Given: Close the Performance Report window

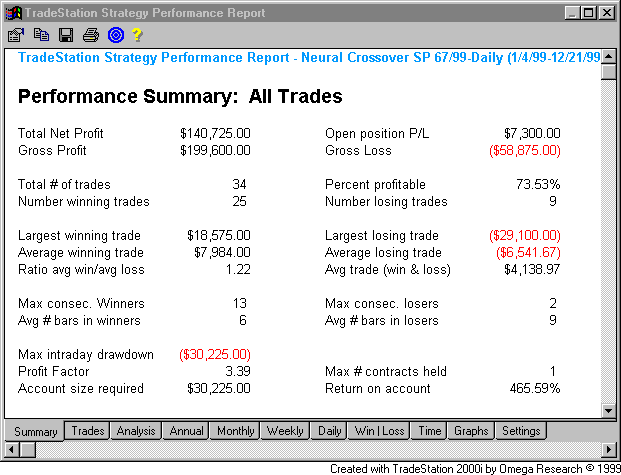Looking at the screenshot, I should click(x=607, y=13).
